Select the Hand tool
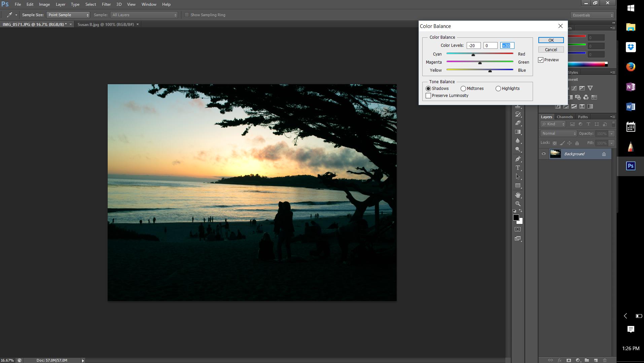The width and height of the screenshot is (644, 363). coord(518,195)
